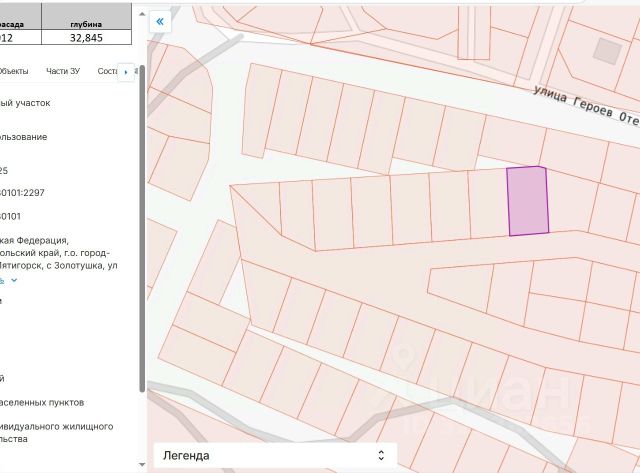
Task: Click the frontage value cell ending 012
Action: click(8, 37)
